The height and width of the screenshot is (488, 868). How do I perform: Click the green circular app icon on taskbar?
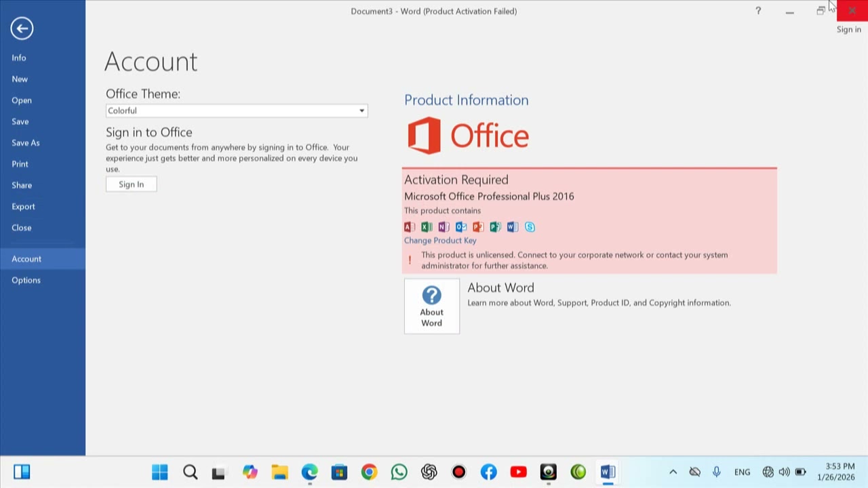[x=578, y=472]
